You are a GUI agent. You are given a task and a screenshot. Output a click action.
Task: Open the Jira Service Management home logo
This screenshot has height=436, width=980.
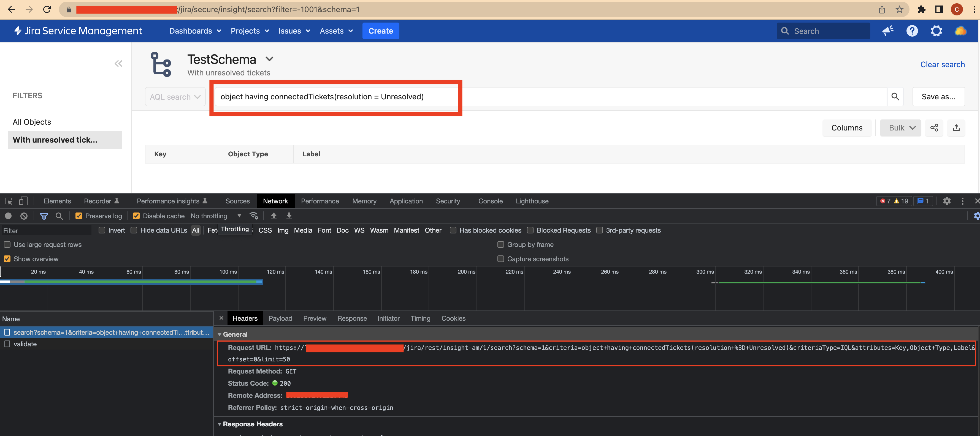78,31
